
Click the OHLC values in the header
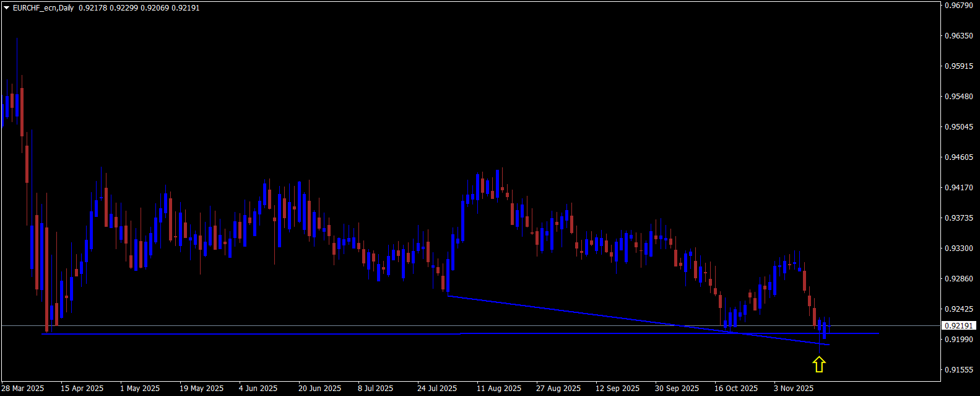[139, 8]
